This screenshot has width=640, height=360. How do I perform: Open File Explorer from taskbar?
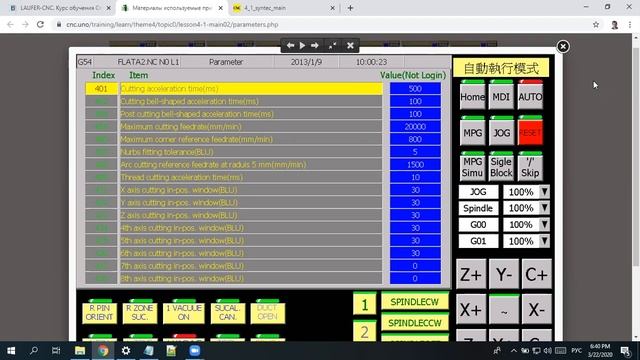(x=80, y=351)
